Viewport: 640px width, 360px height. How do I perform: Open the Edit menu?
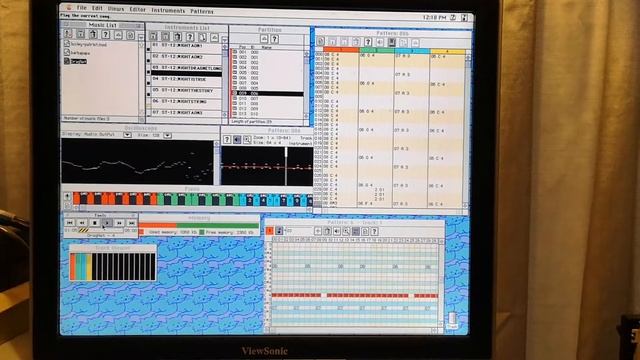(x=97, y=8)
